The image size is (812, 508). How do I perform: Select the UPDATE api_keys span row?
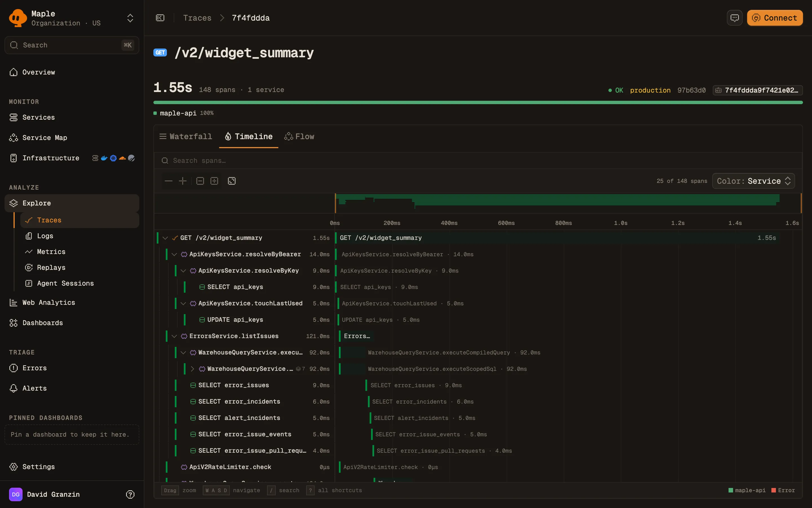coord(244,319)
